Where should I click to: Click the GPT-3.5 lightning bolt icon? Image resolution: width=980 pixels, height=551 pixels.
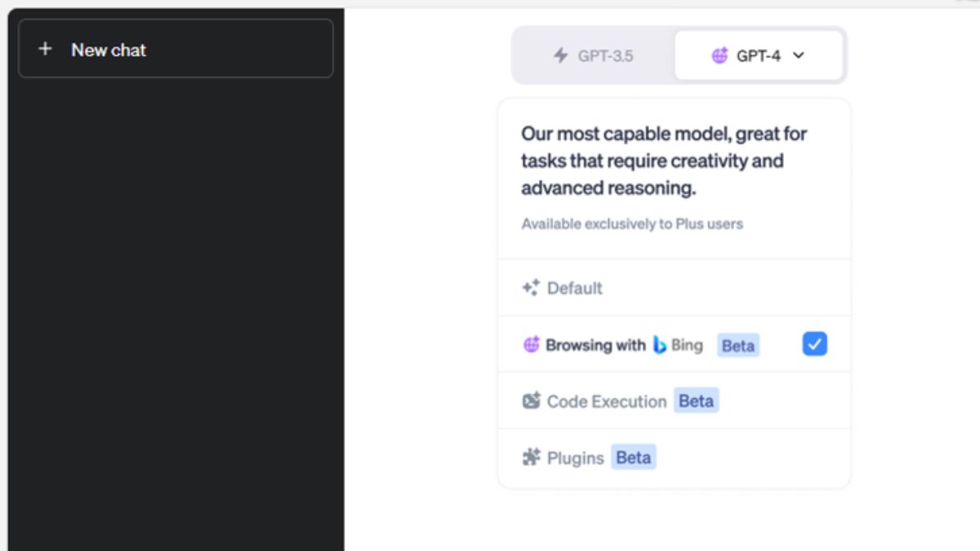[x=560, y=56]
